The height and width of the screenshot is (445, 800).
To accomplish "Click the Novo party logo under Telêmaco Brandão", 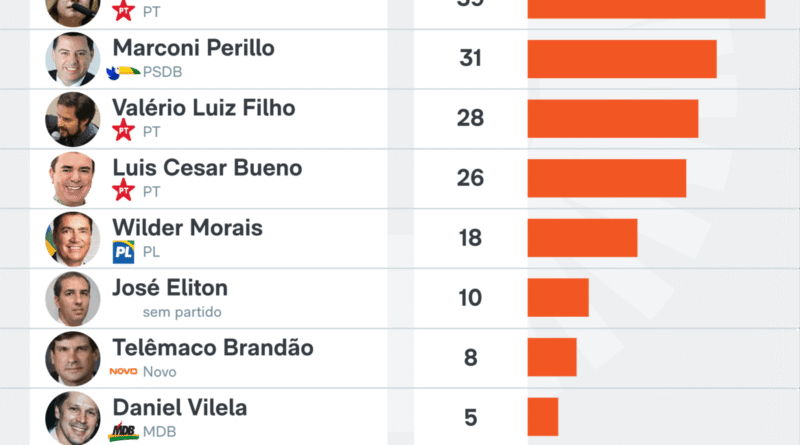I will pos(123,372).
